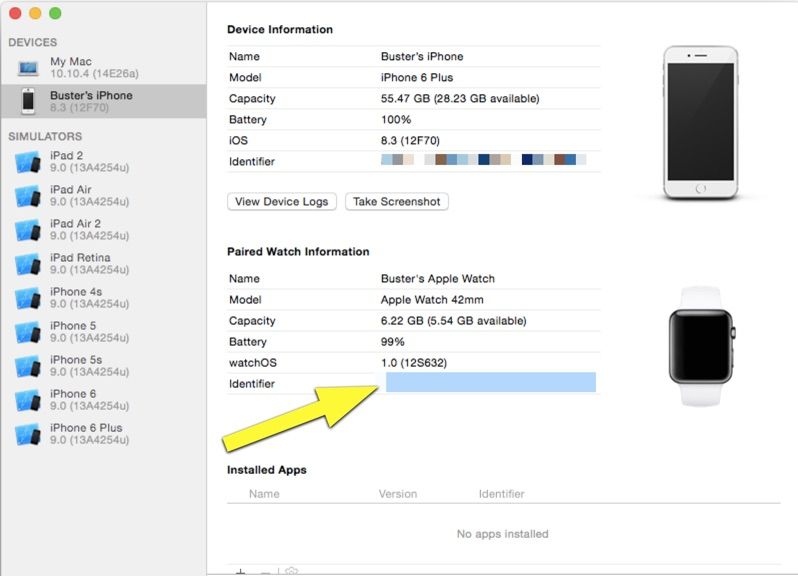Click "8.3 (12F70)" under Buster's iPhone sidebar row
798x576 pixels.
click(79, 107)
